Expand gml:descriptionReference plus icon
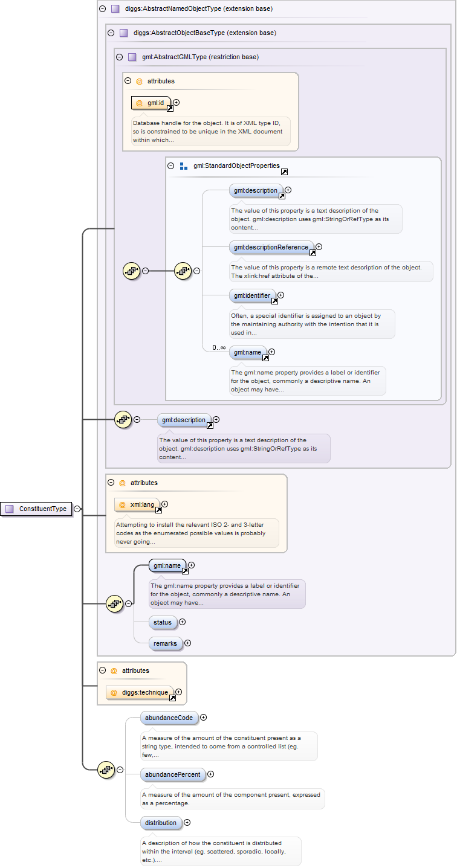This screenshot has width=457, height=868. (319, 247)
